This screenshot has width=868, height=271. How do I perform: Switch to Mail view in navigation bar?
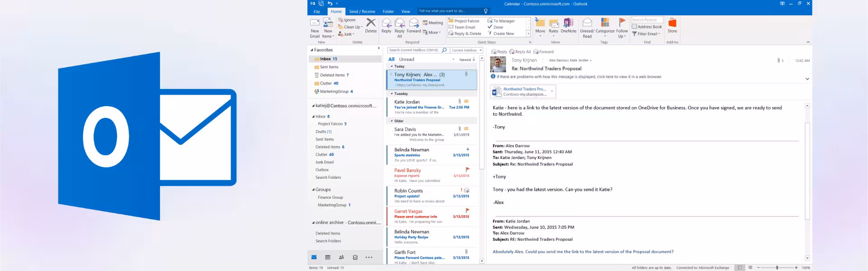click(x=314, y=257)
